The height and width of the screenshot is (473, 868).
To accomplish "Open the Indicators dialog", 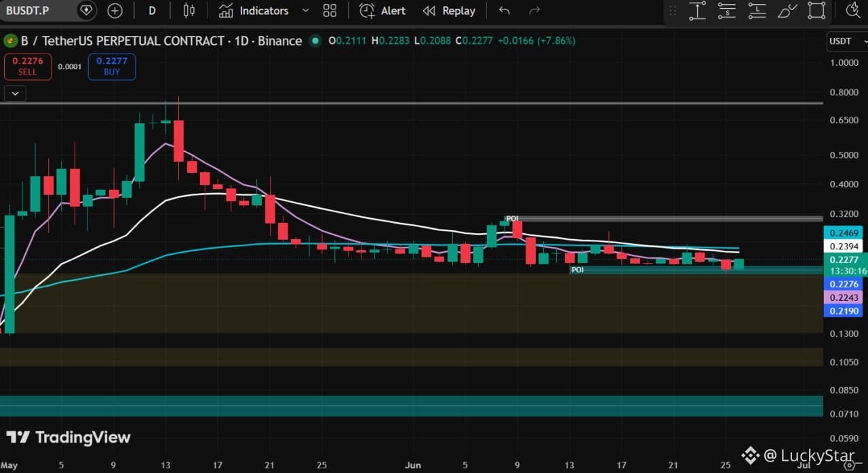I will click(x=254, y=10).
